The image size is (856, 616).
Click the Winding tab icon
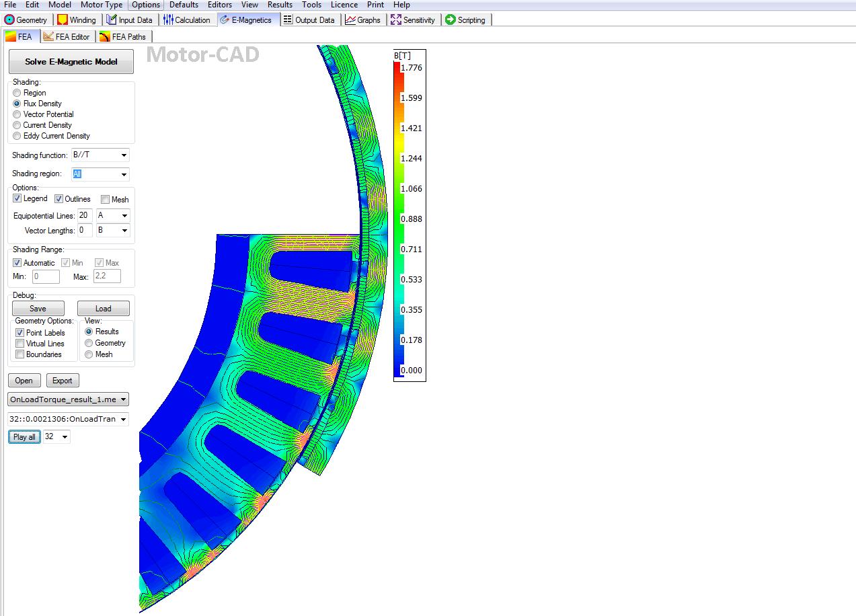point(63,20)
